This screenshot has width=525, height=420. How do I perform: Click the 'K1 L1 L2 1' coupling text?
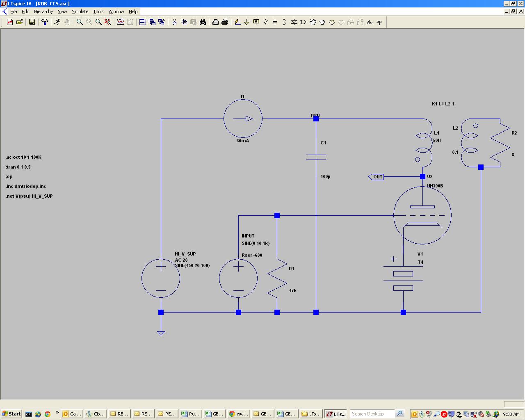(443, 104)
